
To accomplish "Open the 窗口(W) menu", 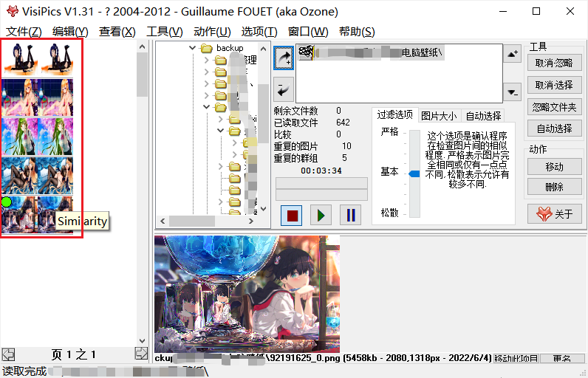I will (x=308, y=32).
